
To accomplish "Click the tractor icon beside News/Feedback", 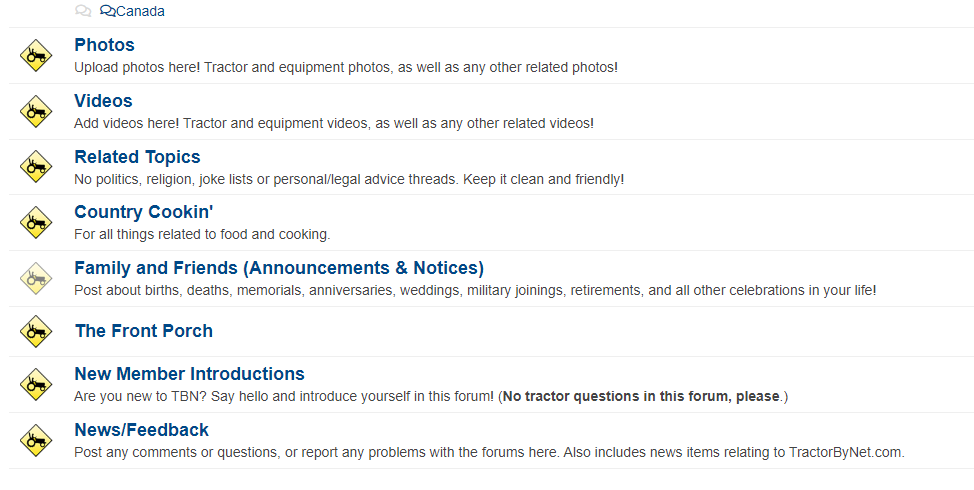I will (x=36, y=440).
